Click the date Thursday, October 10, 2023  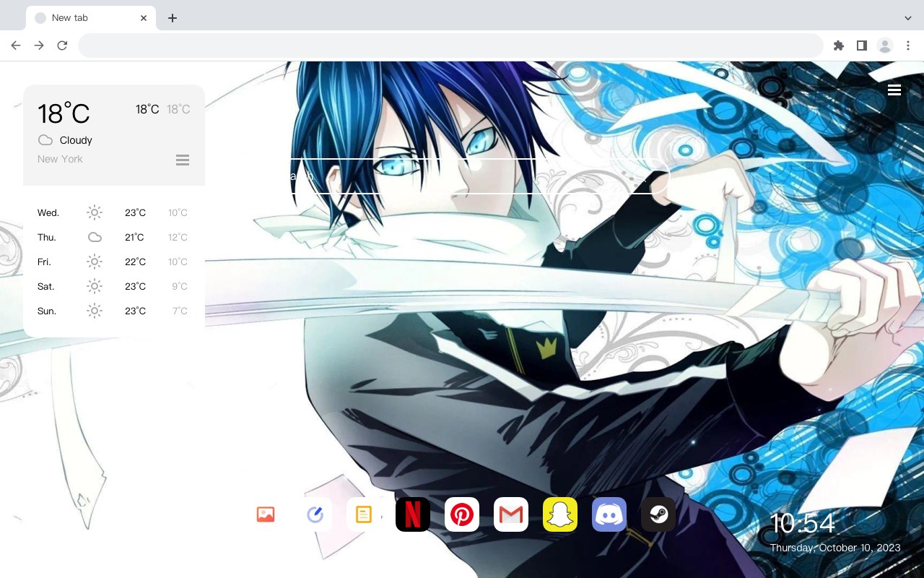pos(835,548)
